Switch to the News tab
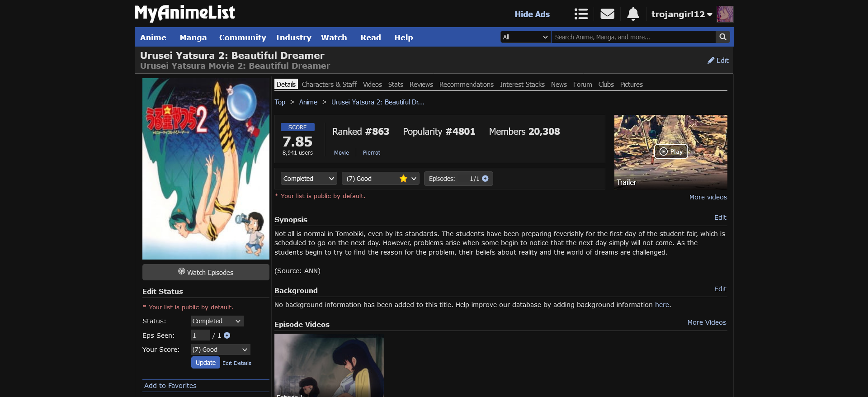 pos(559,85)
